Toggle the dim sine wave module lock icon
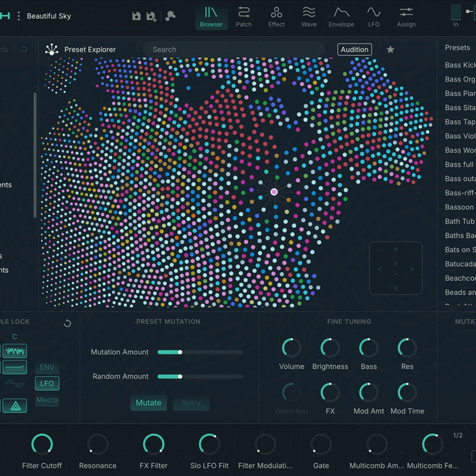This screenshot has width=476, height=476. tap(15, 384)
